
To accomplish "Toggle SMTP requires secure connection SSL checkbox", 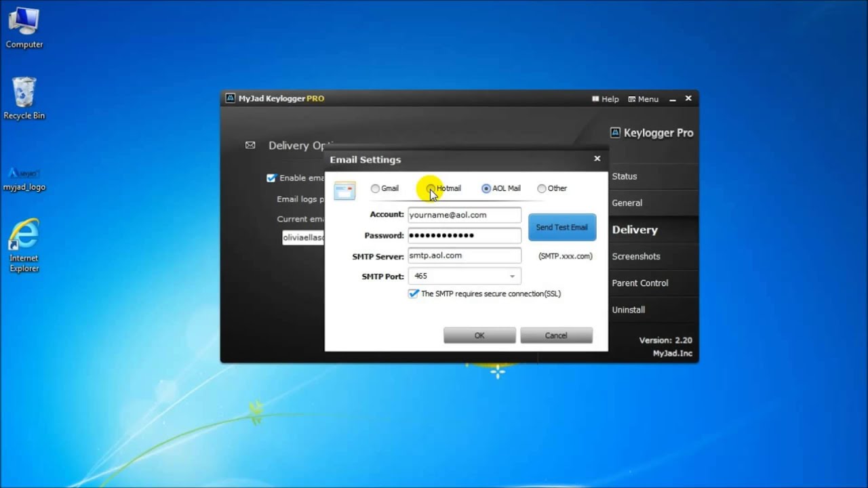I will click(414, 293).
